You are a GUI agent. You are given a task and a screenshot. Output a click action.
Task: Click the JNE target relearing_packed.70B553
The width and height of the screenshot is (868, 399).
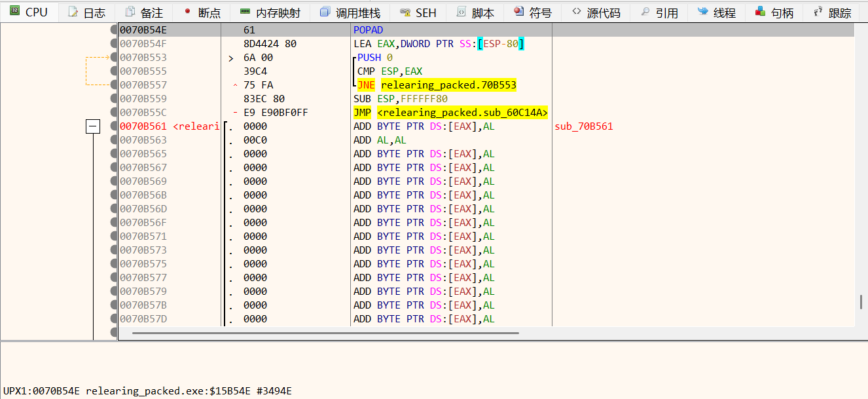448,85
